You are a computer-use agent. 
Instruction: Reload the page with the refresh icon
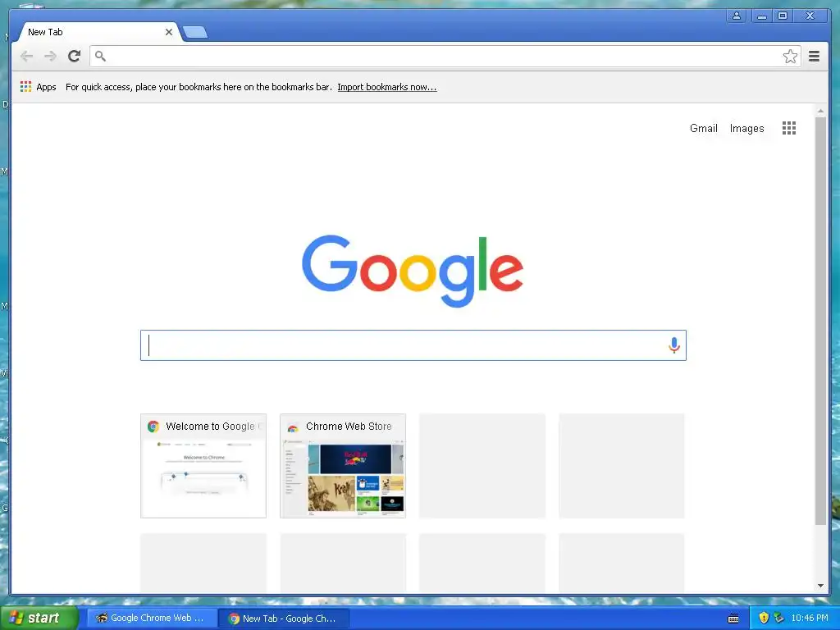coord(74,56)
